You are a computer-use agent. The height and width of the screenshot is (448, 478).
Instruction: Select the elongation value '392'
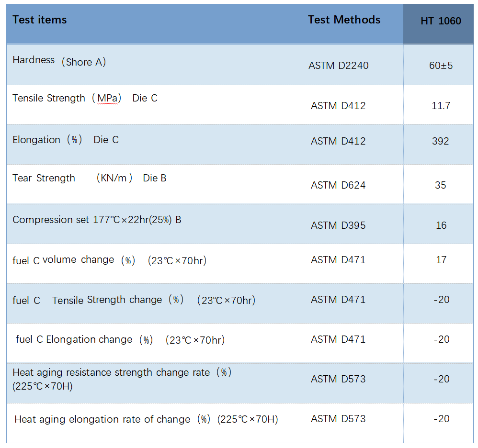(x=441, y=141)
